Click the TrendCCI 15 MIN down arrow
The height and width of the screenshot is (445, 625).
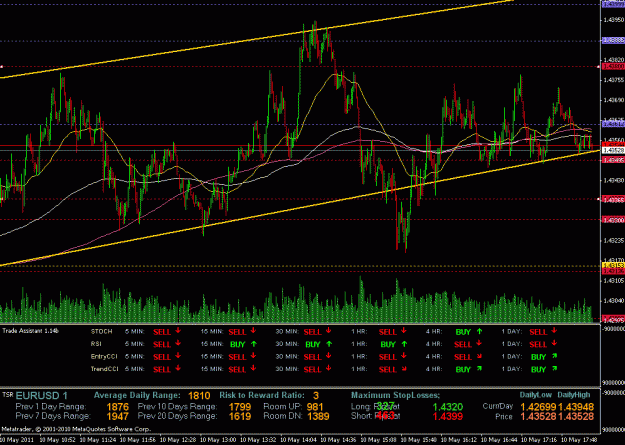[253, 368]
